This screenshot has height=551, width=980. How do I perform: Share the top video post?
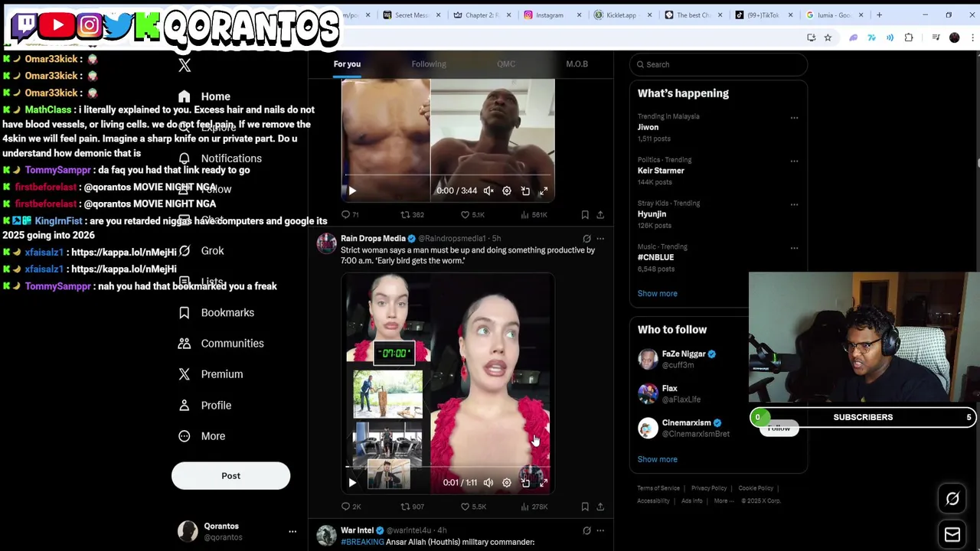pyautogui.click(x=600, y=215)
